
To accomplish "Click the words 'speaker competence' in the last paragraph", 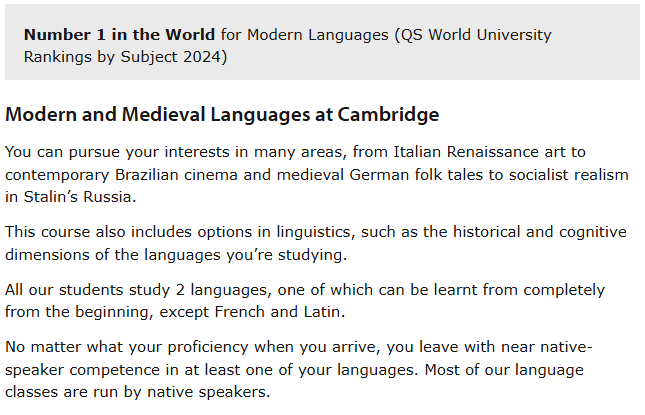I will (x=82, y=370).
